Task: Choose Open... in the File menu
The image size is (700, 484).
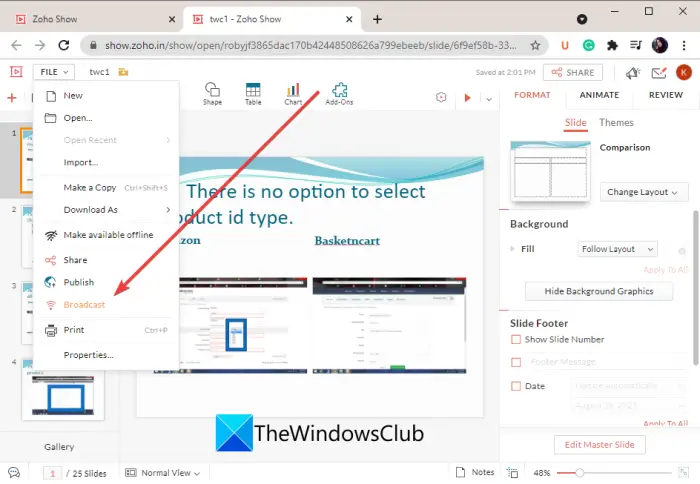Action: [x=107, y=118]
